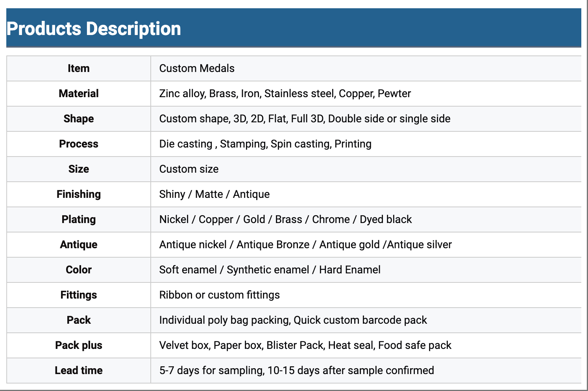Click the Zinc alloy materials list

[x=285, y=94]
